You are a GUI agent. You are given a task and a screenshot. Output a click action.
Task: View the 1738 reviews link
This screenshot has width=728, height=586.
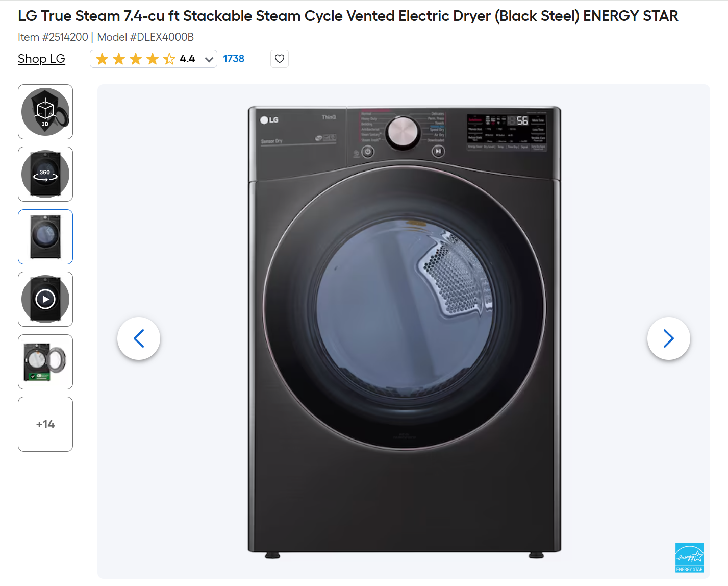pyautogui.click(x=234, y=59)
